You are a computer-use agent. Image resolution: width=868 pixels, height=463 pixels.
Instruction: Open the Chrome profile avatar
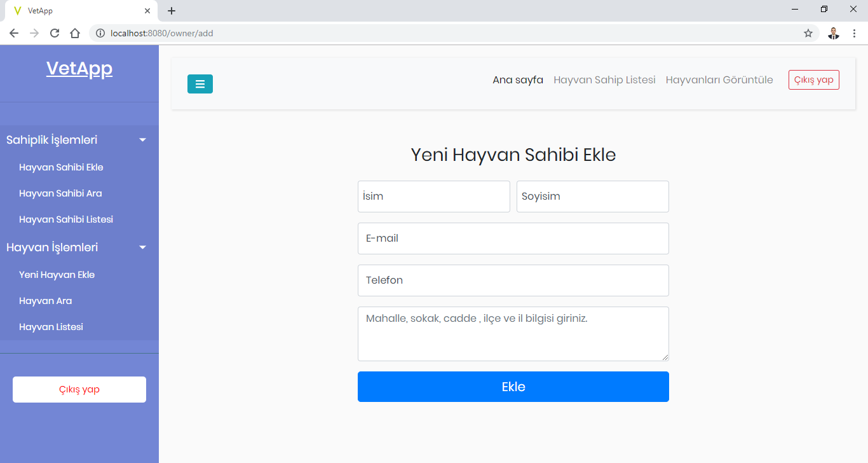pyautogui.click(x=834, y=34)
